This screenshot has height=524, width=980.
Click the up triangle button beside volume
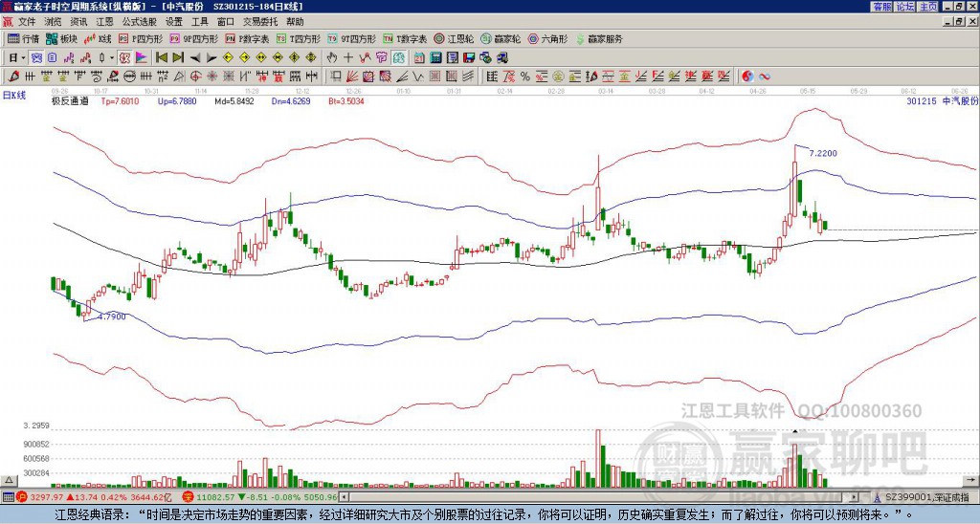coord(8,480)
